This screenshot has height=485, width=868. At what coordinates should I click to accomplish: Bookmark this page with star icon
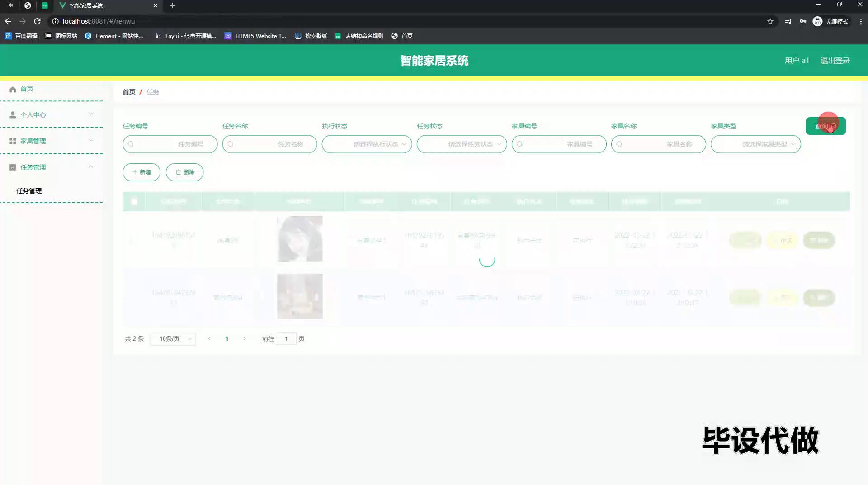(x=770, y=21)
